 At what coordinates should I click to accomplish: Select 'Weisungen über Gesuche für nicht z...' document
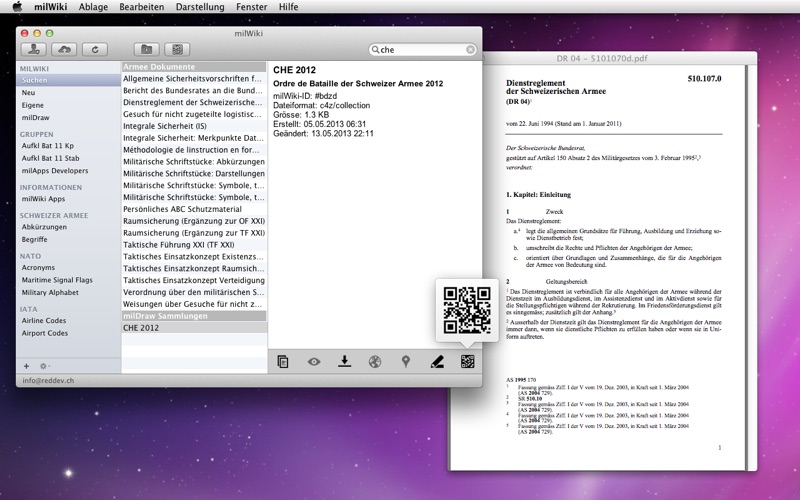point(194,304)
